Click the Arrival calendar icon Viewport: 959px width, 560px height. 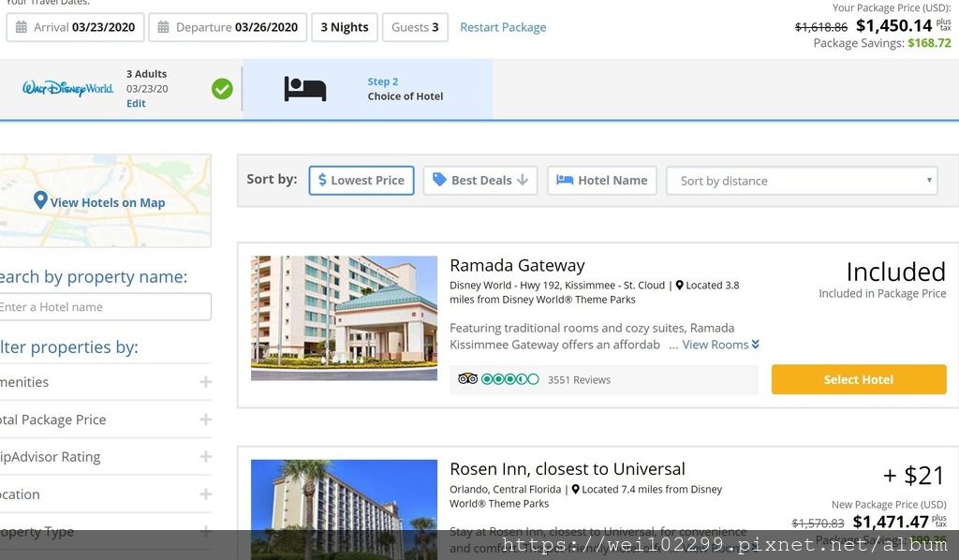[22, 27]
